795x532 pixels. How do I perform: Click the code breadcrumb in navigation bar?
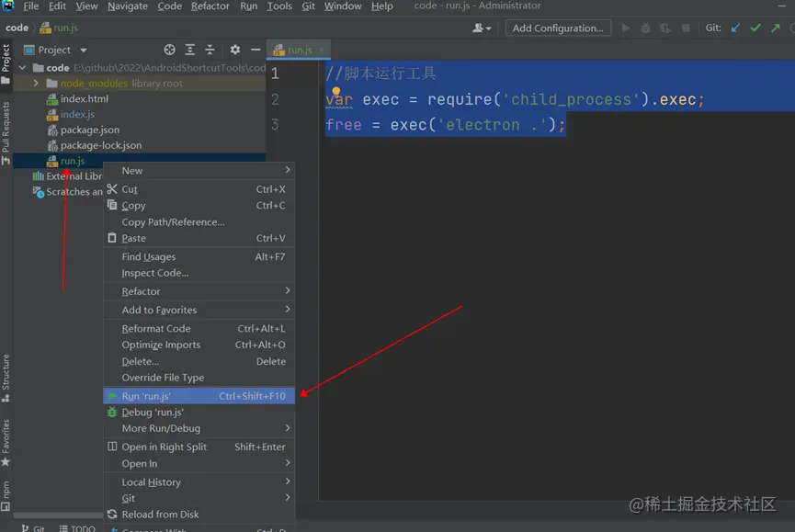coord(17,28)
